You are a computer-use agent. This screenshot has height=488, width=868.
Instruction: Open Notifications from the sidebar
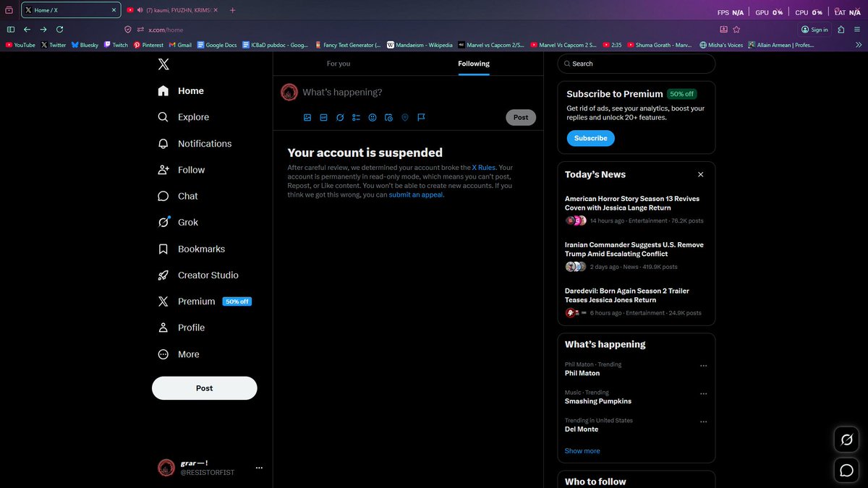click(195, 143)
